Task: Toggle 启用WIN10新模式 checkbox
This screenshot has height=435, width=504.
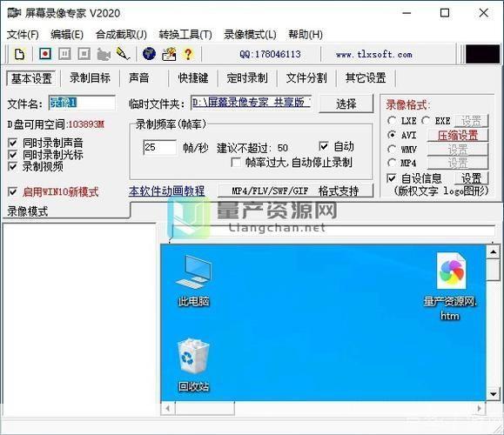Action: pyautogui.click(x=12, y=191)
